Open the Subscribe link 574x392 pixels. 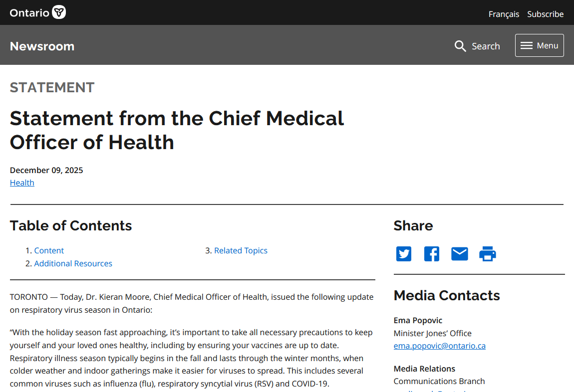[x=546, y=14]
